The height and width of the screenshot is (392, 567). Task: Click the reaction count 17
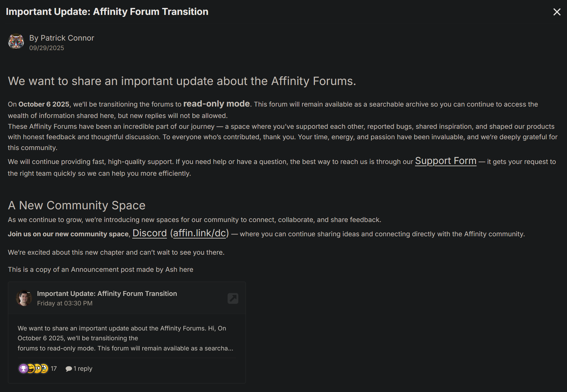click(54, 369)
